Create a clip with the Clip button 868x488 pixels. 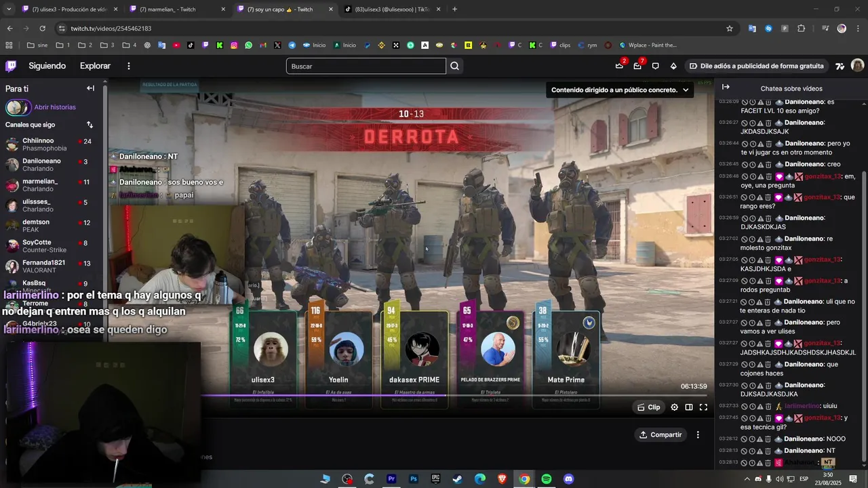click(x=649, y=407)
